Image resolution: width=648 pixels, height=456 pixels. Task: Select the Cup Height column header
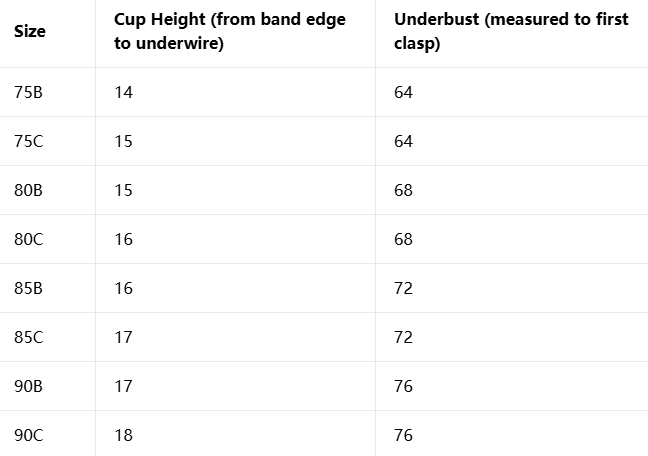pos(229,32)
